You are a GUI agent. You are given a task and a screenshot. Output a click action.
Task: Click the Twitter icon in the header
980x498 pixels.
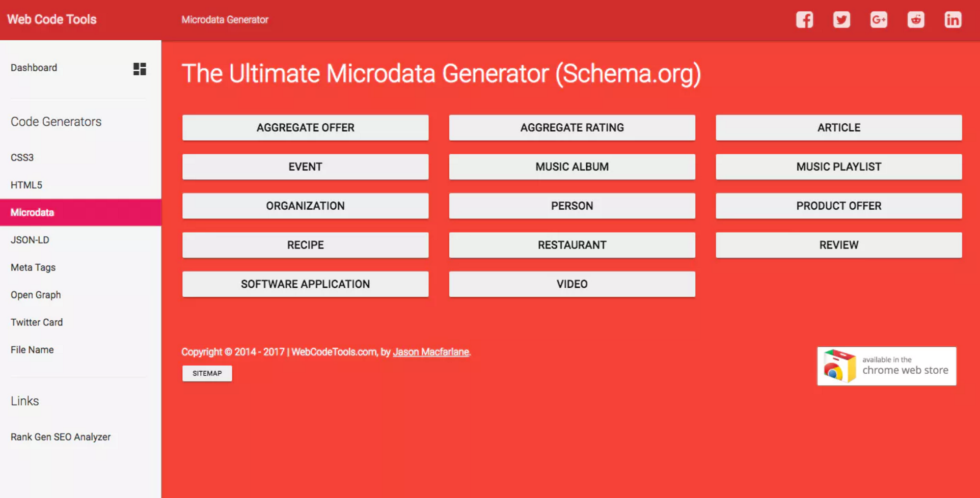(x=841, y=19)
